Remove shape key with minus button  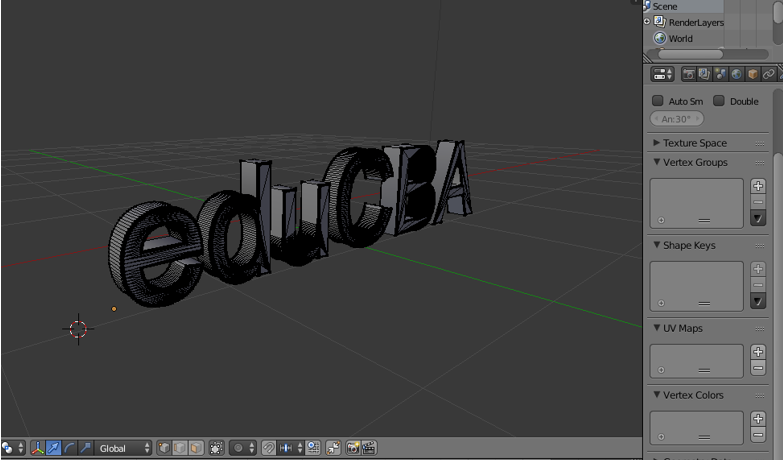tap(758, 285)
